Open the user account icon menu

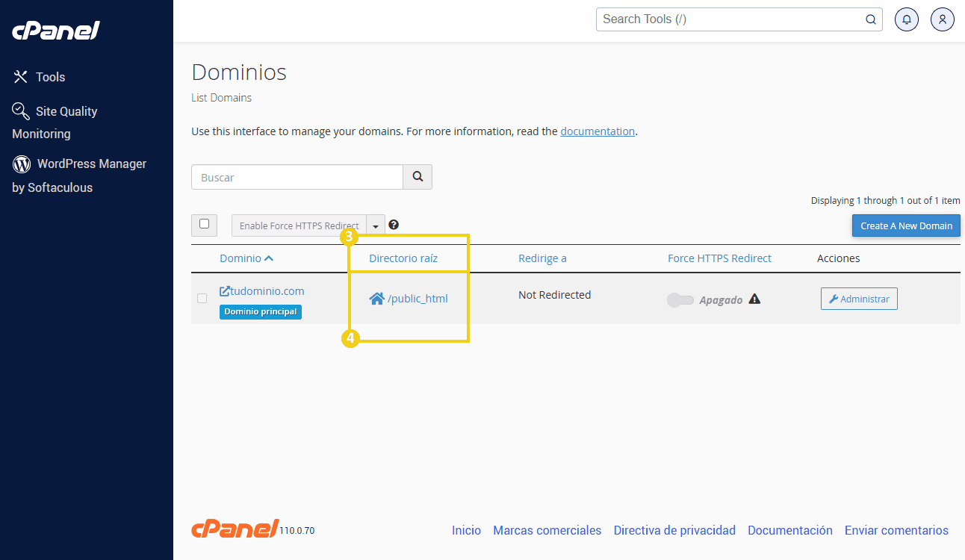[942, 19]
